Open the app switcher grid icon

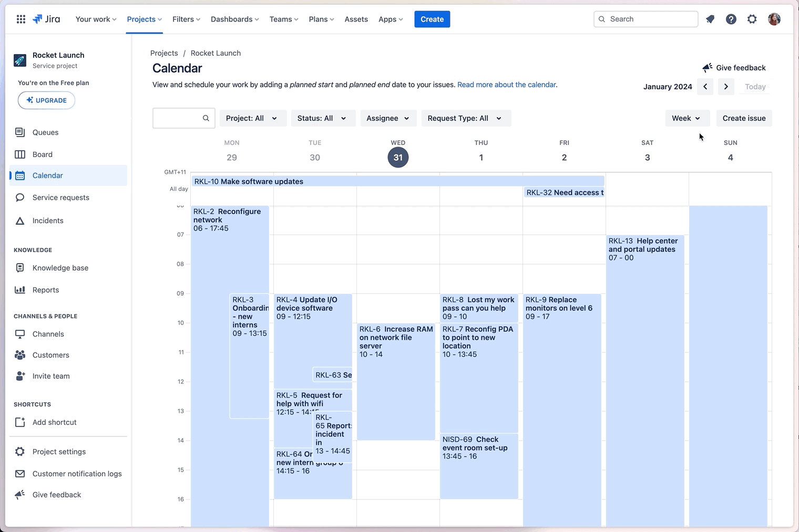(x=21, y=19)
